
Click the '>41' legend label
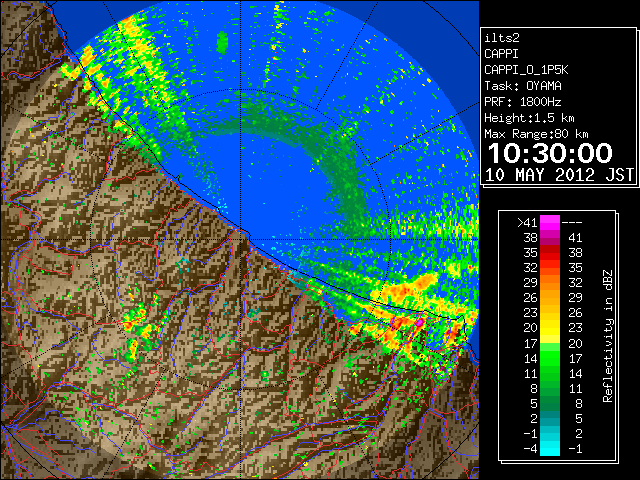[x=527, y=223]
